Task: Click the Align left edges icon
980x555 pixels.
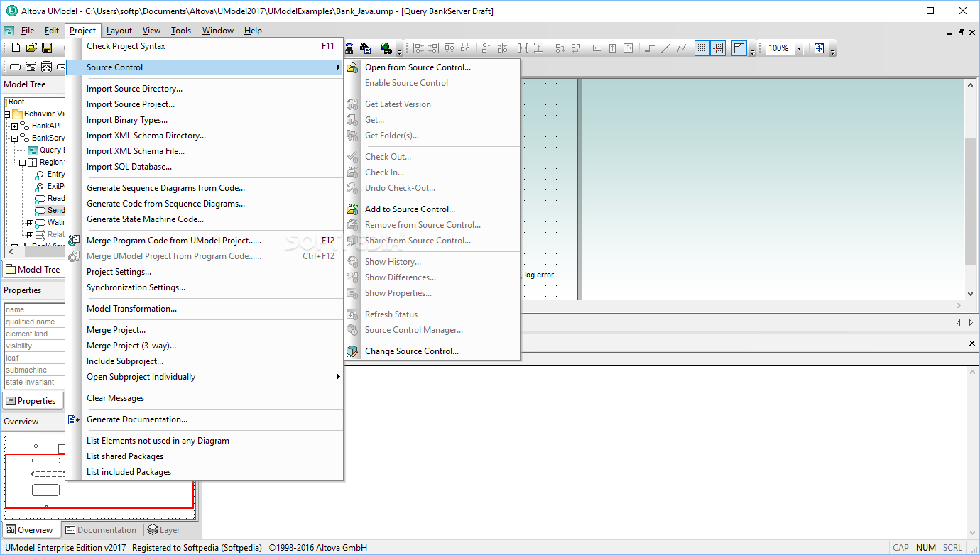Action: tap(418, 48)
